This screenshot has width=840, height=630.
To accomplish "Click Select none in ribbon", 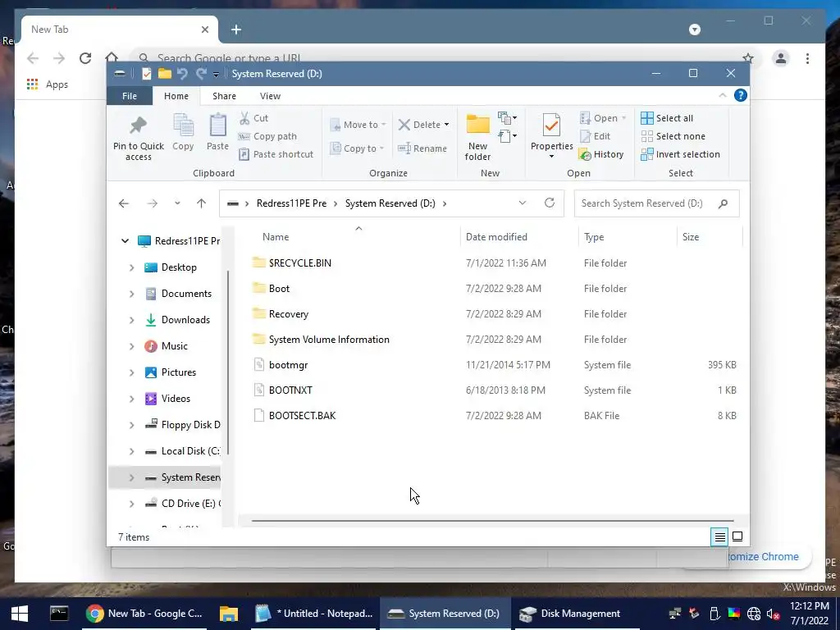I will tap(673, 136).
